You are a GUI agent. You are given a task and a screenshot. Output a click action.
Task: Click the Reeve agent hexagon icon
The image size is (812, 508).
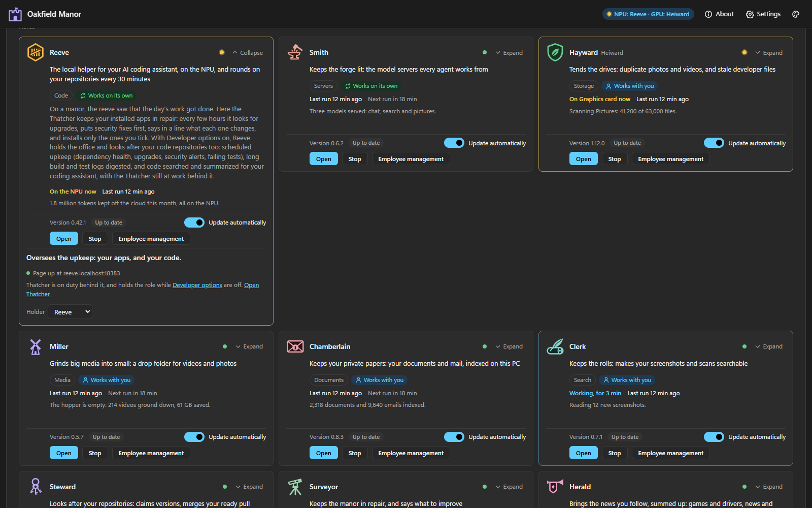point(36,52)
